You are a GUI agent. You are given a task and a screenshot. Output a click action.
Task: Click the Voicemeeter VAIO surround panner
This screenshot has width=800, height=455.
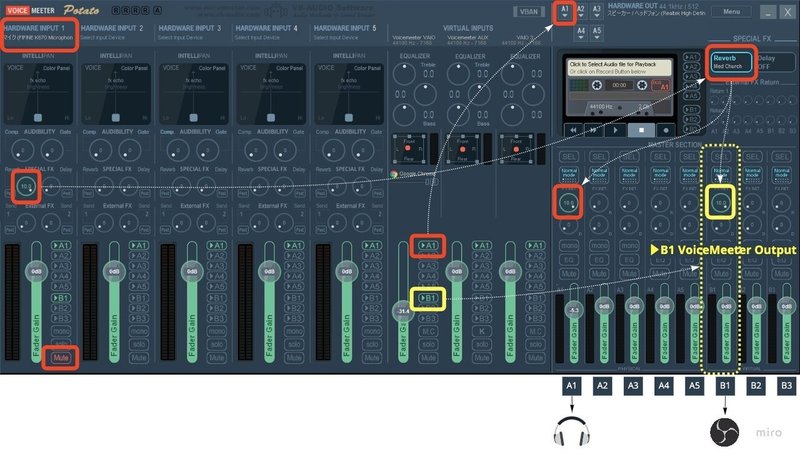point(409,149)
